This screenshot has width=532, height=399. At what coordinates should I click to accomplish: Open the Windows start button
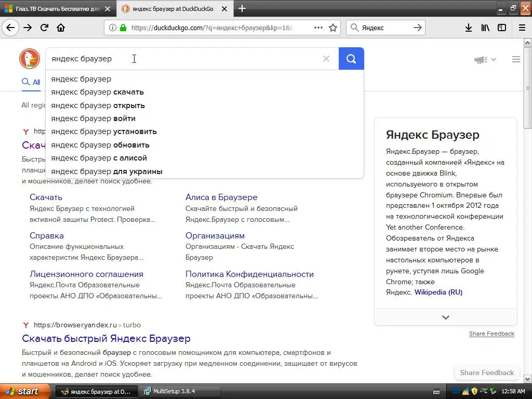tap(25, 391)
